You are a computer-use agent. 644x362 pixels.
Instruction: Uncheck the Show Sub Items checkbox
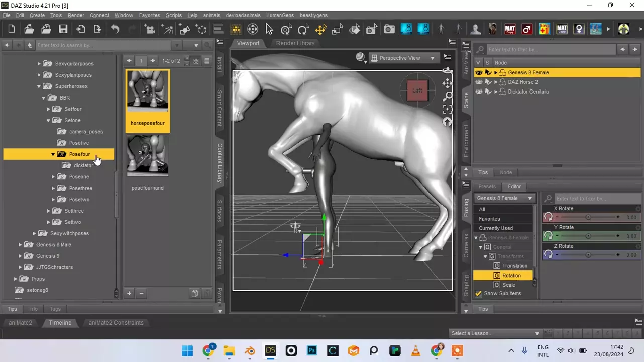click(x=478, y=294)
